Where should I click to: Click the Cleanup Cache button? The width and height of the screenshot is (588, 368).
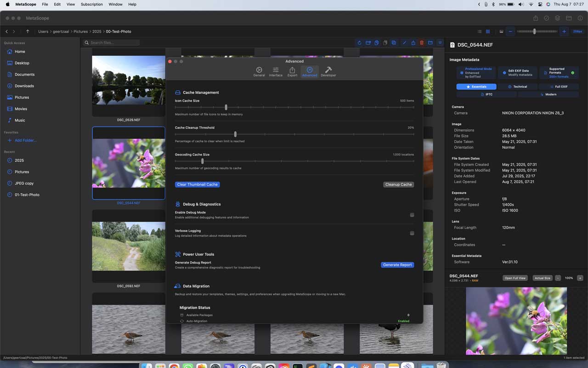[398, 184]
